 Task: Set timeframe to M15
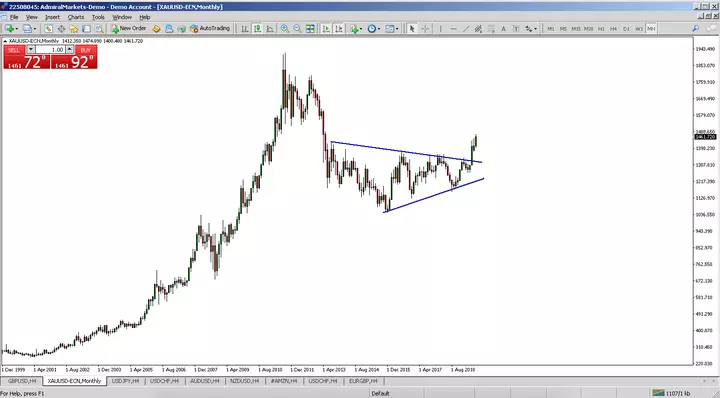(576, 28)
